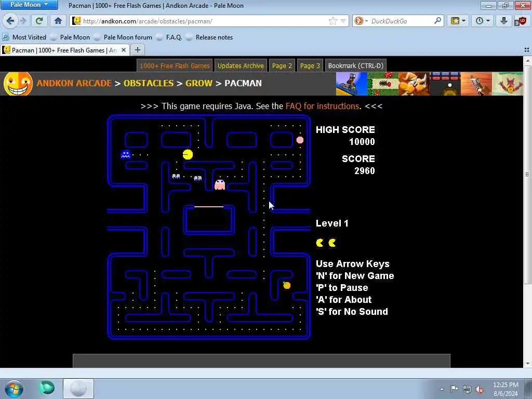Click the frightened blue ghost

[x=126, y=155]
